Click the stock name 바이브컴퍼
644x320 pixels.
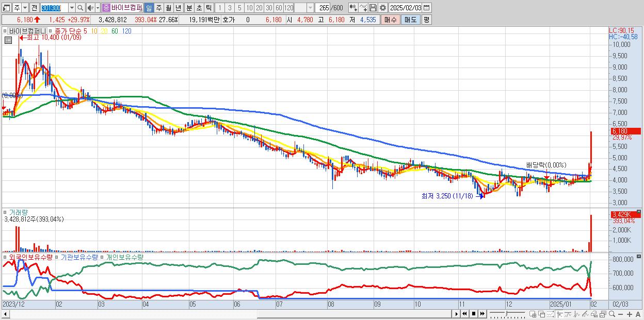pos(126,8)
